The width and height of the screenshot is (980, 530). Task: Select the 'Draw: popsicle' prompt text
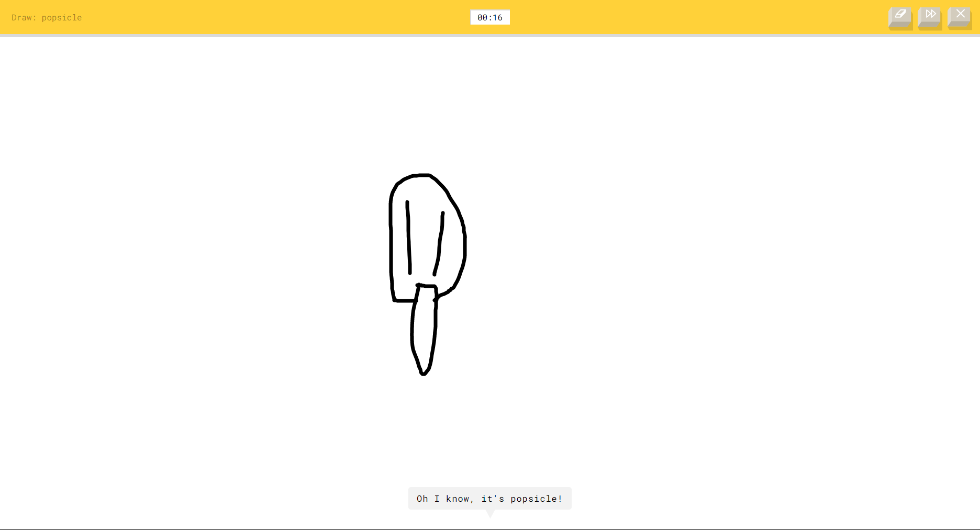tap(46, 17)
